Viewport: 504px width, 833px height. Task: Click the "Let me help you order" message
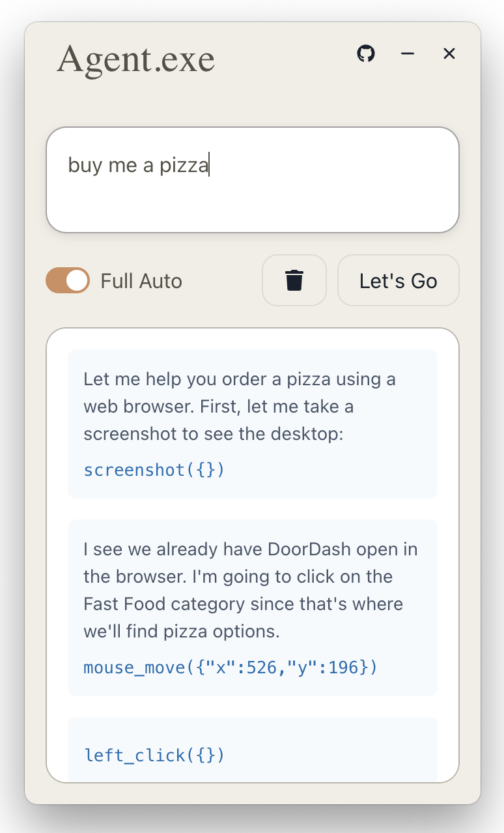pos(253,424)
